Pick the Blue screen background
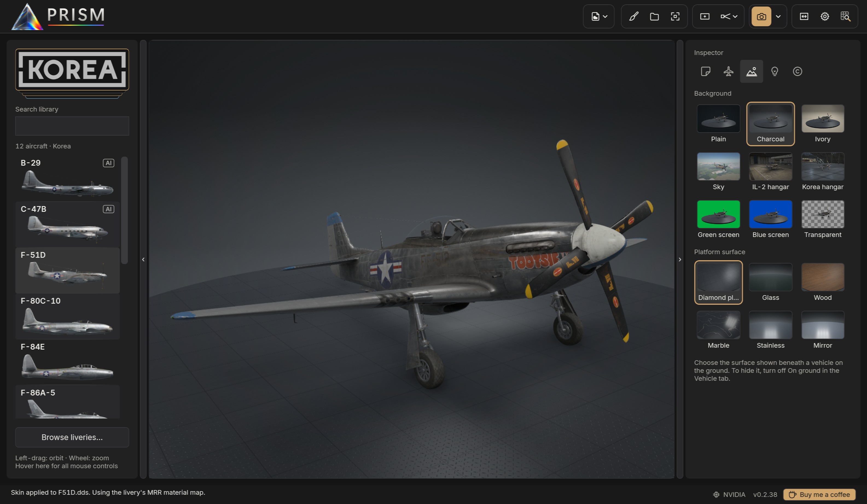The width and height of the screenshot is (867, 504). (770, 219)
